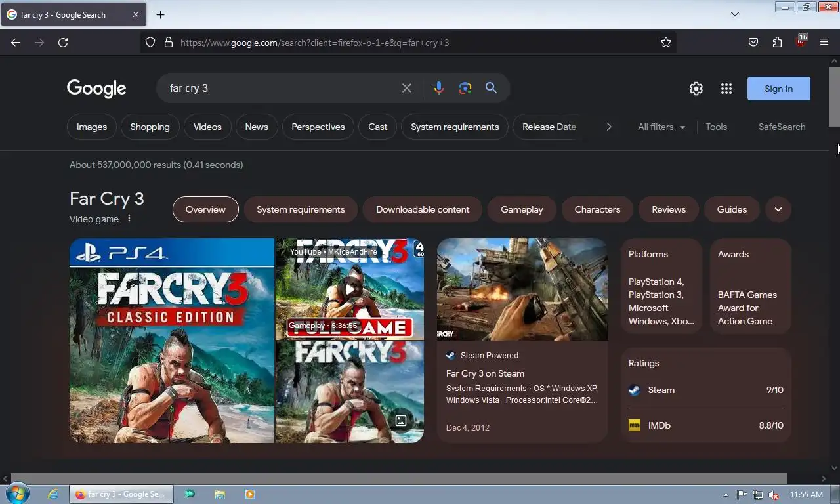Click the Firefox back arrow

[16, 43]
